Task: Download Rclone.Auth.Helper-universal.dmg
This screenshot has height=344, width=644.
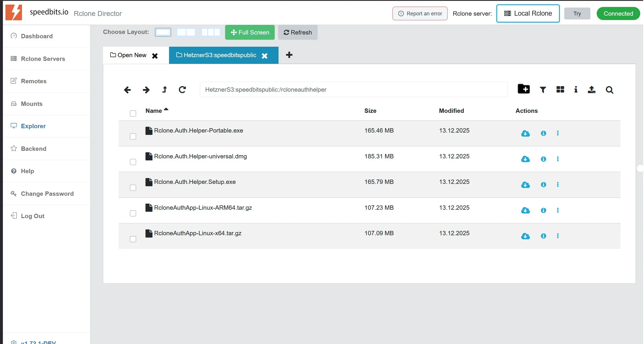Action: click(x=525, y=159)
